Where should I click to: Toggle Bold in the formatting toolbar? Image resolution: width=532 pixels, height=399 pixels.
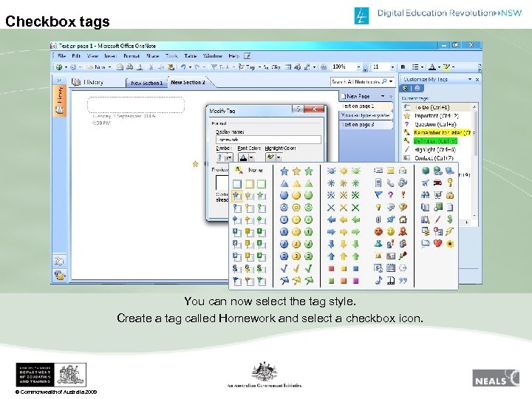point(403,67)
